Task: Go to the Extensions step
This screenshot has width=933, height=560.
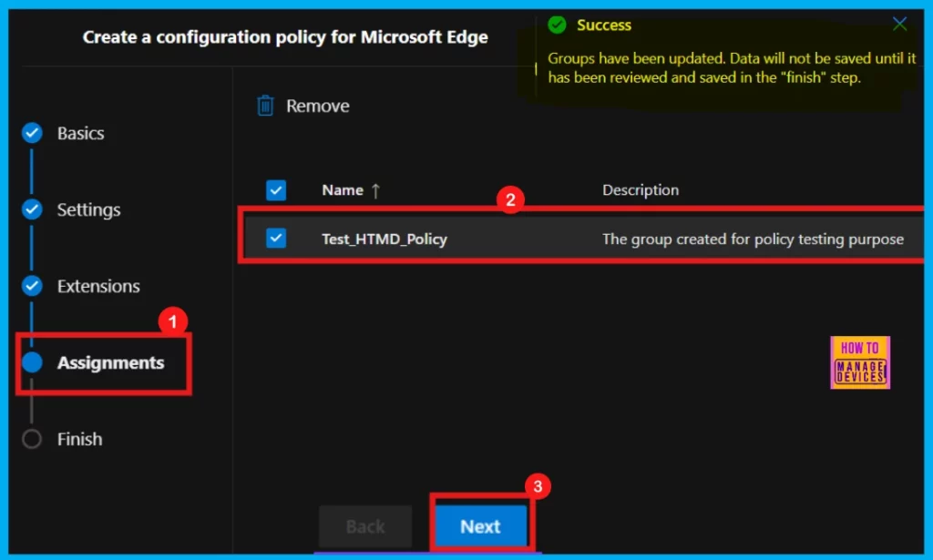Action: tap(98, 287)
